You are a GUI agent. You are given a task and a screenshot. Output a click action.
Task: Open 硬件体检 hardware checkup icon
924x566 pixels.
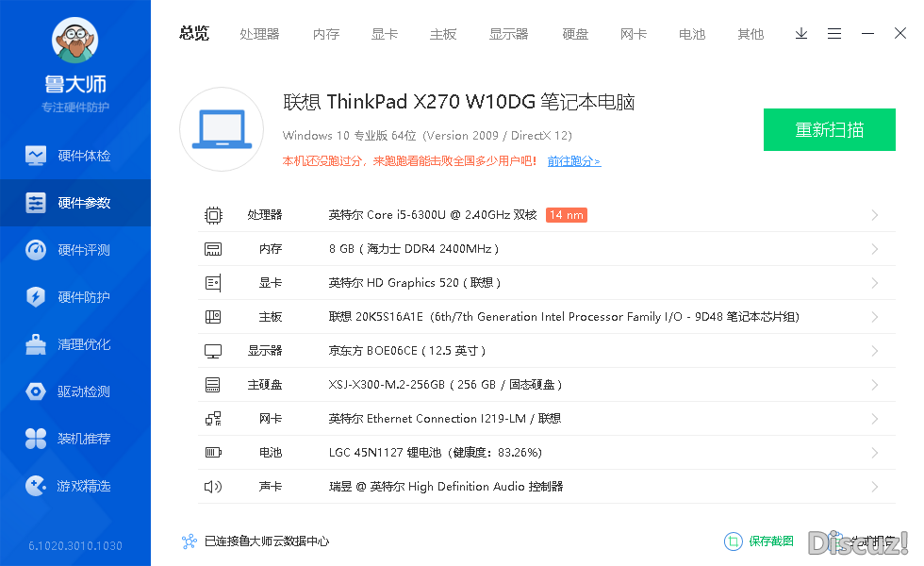pos(36,156)
